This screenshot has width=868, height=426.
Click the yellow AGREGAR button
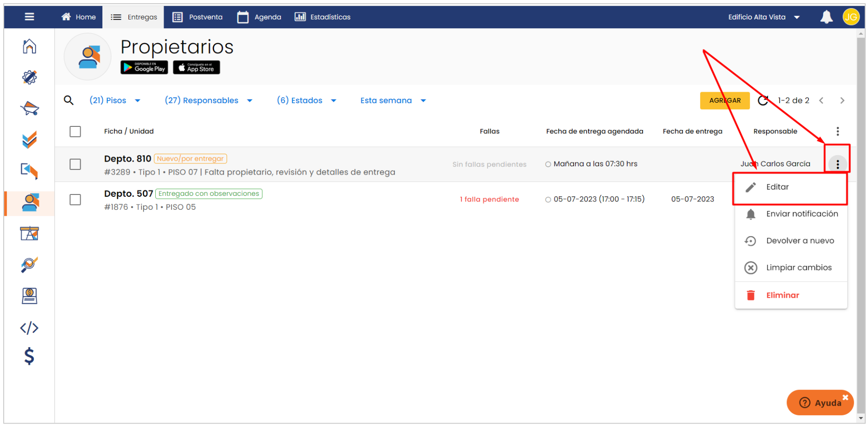[x=724, y=100]
